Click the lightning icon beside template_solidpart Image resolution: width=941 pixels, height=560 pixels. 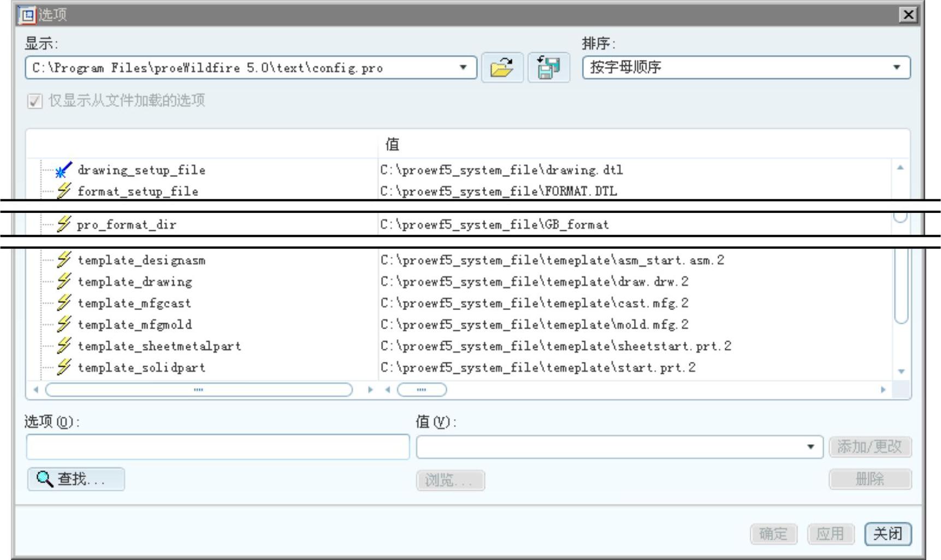63,367
